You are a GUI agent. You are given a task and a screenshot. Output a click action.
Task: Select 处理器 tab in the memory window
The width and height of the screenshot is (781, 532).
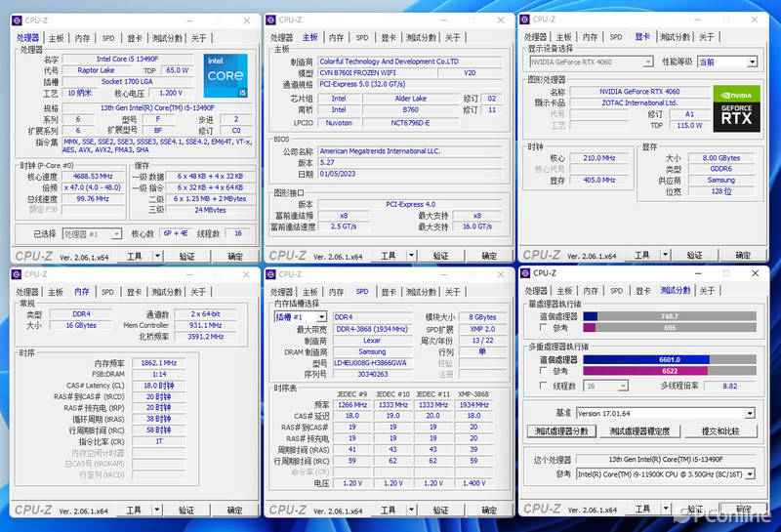tap(27, 292)
